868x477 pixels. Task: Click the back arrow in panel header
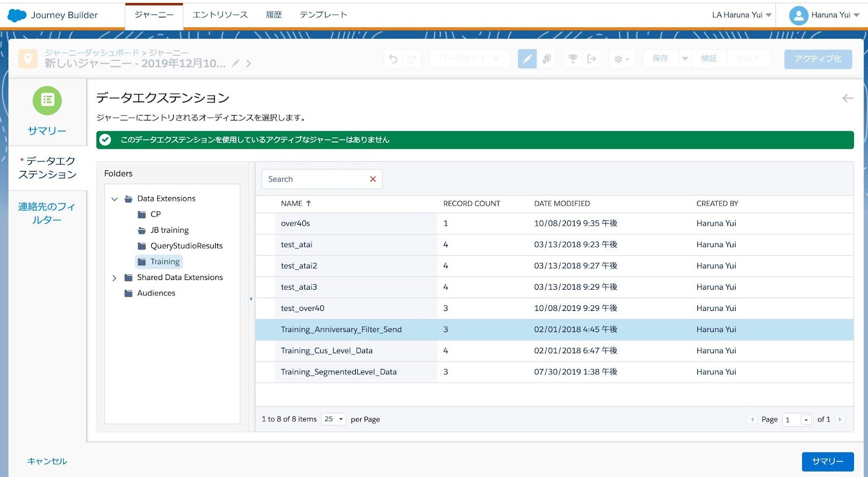[848, 98]
